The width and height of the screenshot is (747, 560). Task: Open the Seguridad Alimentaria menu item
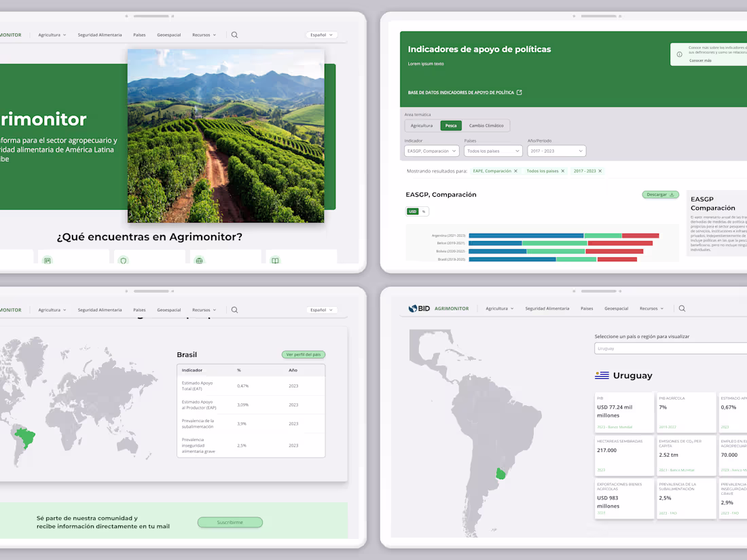(x=100, y=35)
